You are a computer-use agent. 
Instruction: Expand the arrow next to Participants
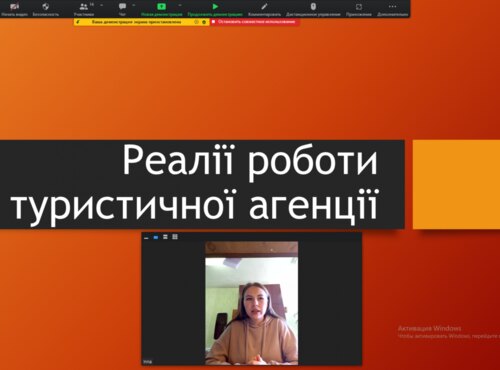click(x=101, y=6)
